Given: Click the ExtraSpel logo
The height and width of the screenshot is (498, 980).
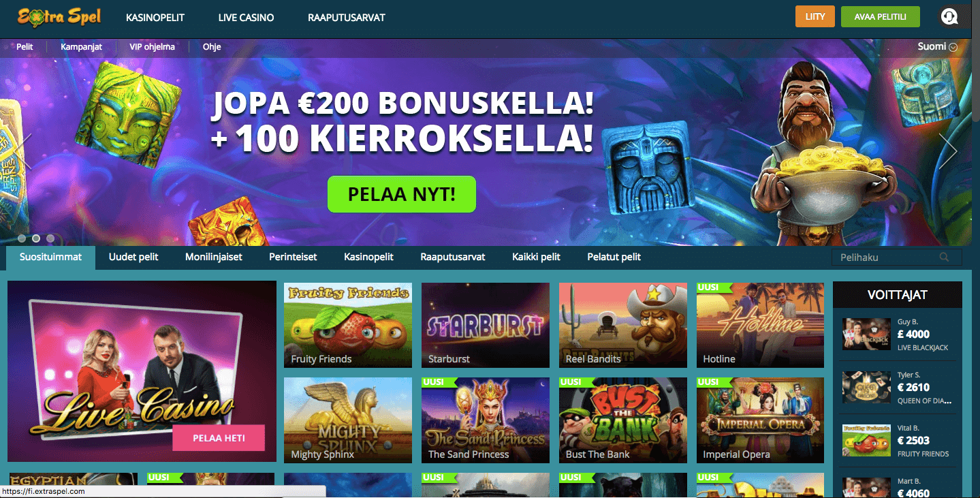Looking at the screenshot, I should point(60,16).
